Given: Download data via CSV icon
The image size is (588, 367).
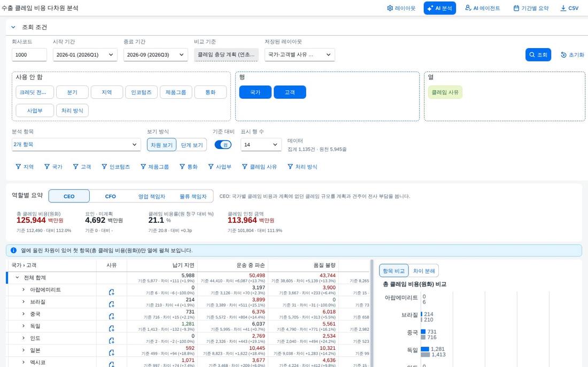Looking at the screenshot, I should 563,8.
